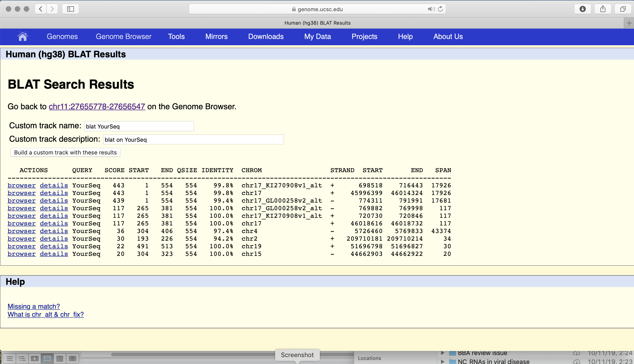Open the My Data menu
This screenshot has height=364, width=634.
(x=317, y=36)
